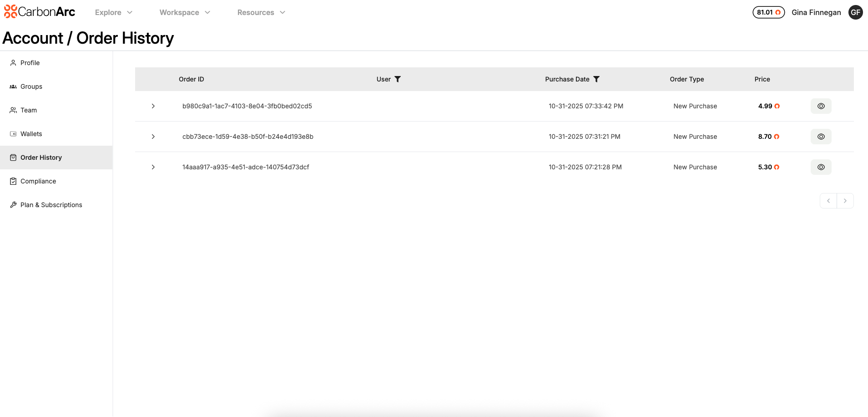Go to next page of orders
This screenshot has width=868, height=417.
845,201
